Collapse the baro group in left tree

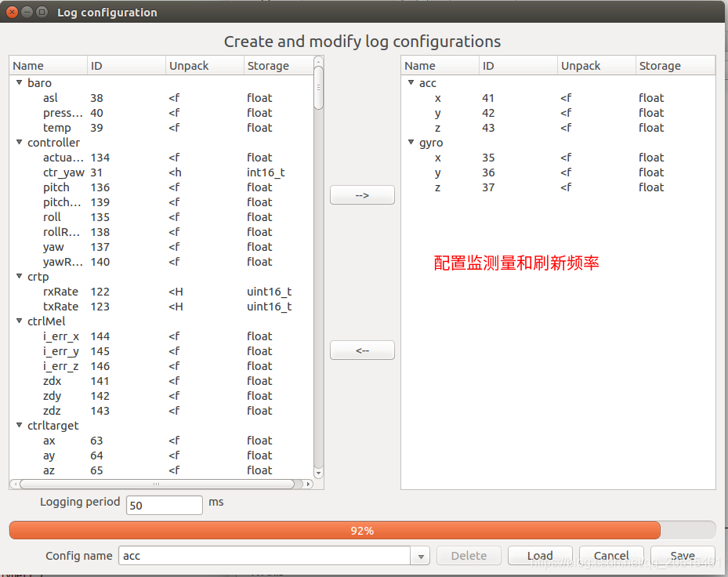pos(19,82)
